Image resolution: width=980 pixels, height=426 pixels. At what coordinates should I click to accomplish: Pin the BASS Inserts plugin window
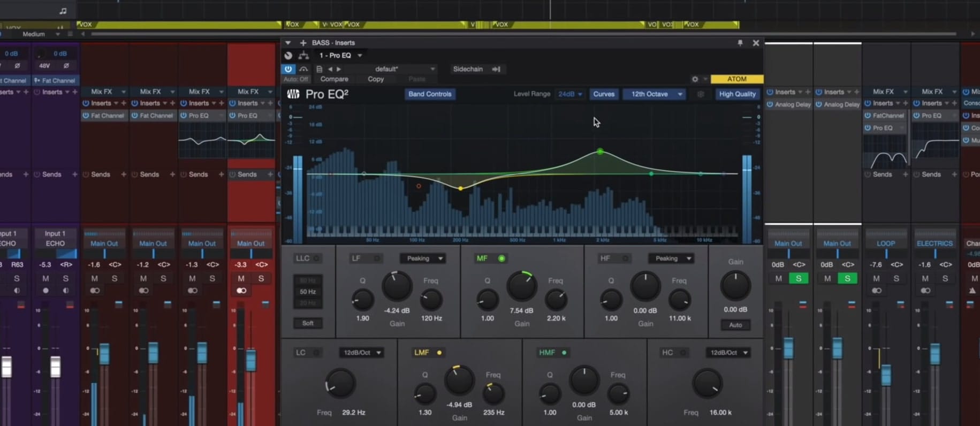740,43
